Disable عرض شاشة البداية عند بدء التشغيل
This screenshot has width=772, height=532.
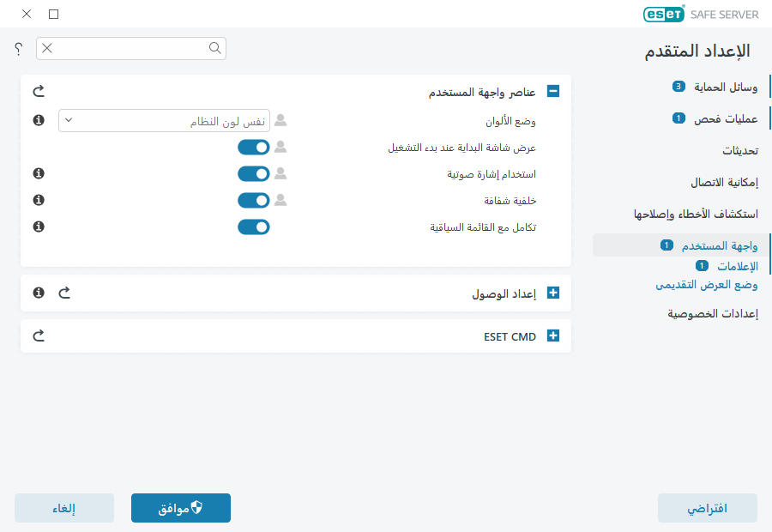(254, 147)
